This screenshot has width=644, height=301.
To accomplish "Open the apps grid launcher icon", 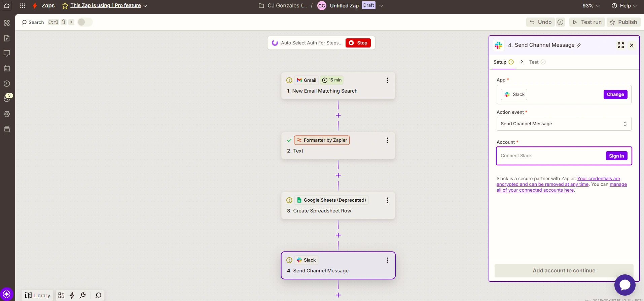I will pos(23,5).
